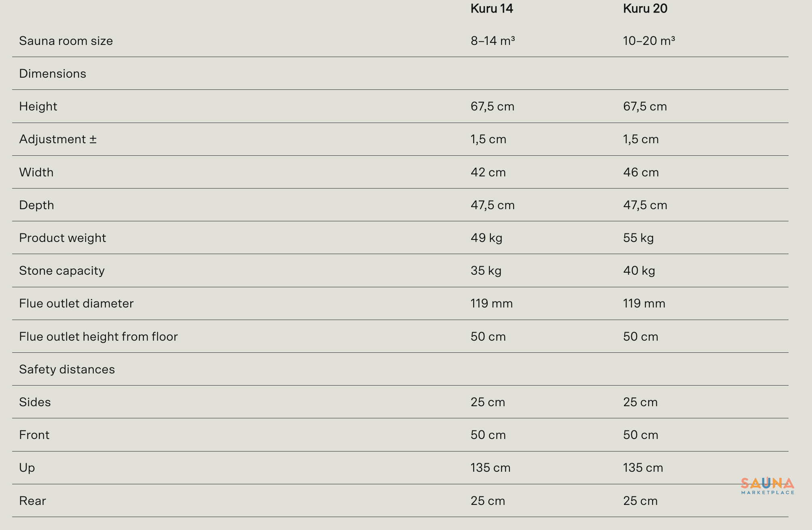Image resolution: width=812 pixels, height=530 pixels.
Task: Select the Kuru 20 width value 46 cm
Action: click(641, 172)
